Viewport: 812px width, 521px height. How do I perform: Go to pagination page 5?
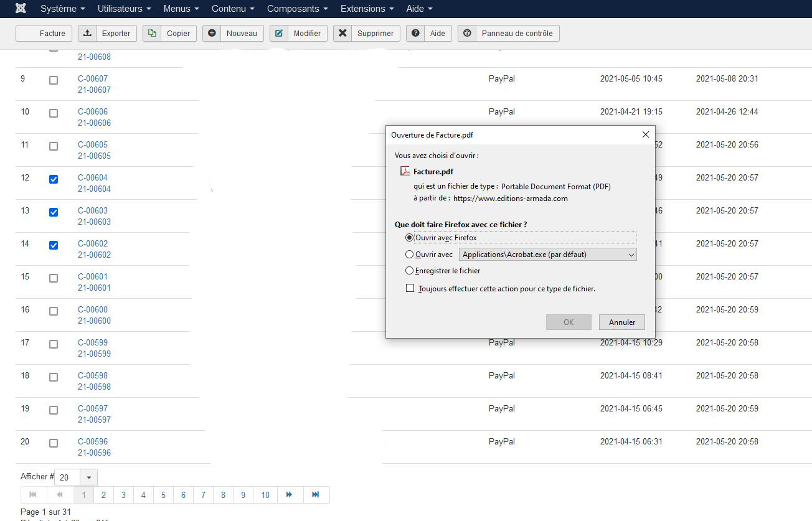click(163, 495)
